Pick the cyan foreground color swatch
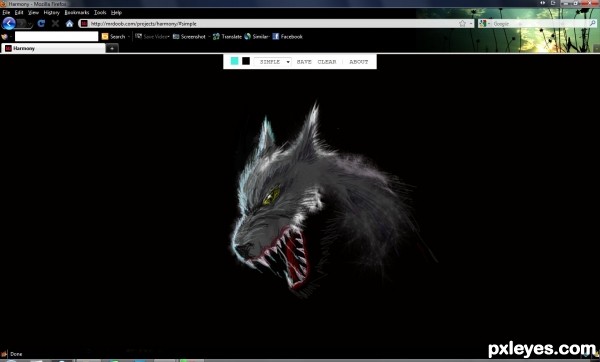Viewport: 600px width, 362px height. point(235,61)
